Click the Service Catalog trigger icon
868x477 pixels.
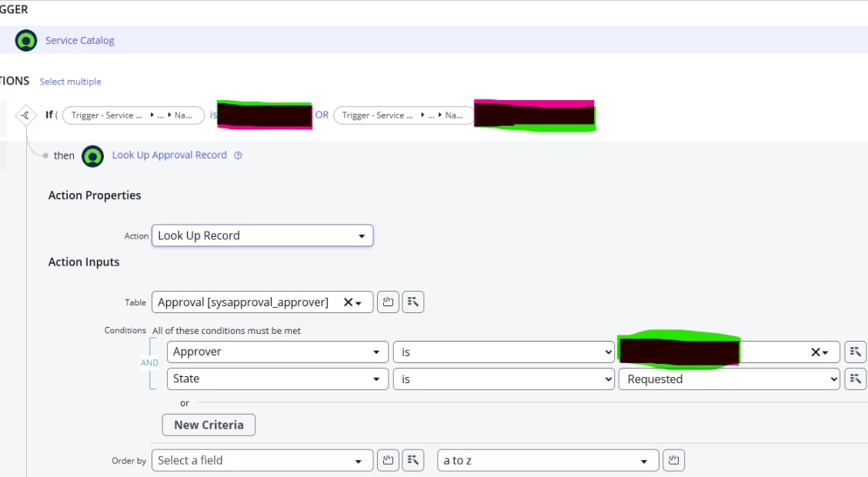(x=26, y=40)
